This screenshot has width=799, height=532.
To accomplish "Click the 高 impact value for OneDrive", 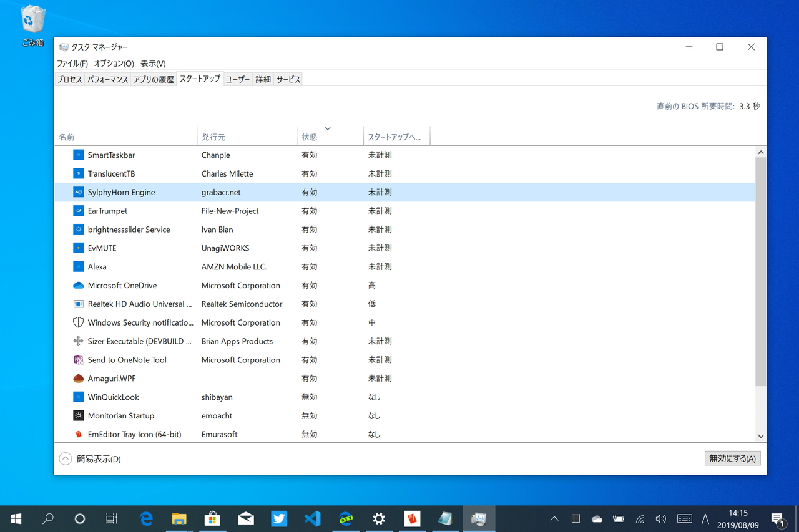I will click(x=372, y=286).
